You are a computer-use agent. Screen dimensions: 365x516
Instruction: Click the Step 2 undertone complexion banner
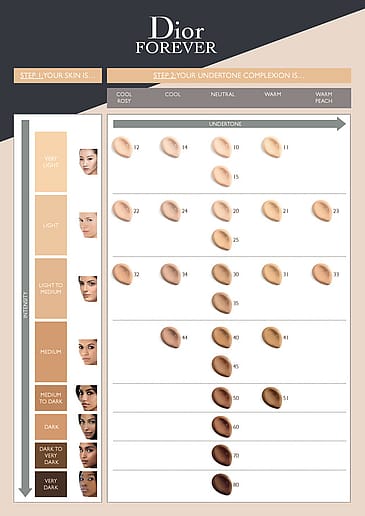229,76
